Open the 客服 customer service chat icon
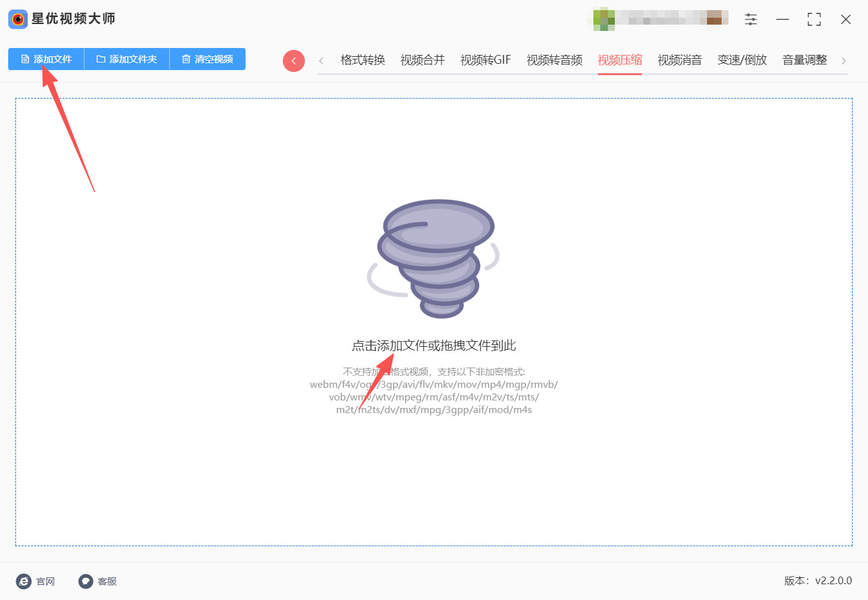The height and width of the screenshot is (600, 868). click(86, 581)
